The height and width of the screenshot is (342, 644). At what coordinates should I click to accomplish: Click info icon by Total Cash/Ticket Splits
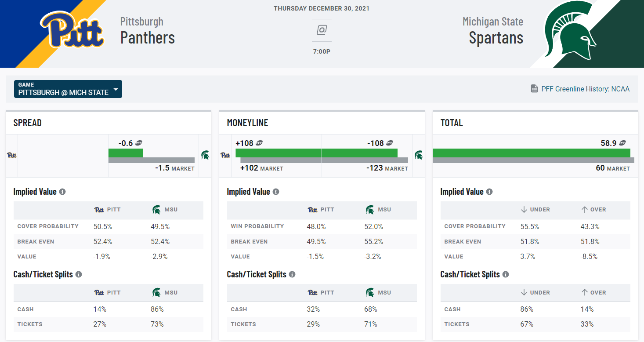click(506, 274)
